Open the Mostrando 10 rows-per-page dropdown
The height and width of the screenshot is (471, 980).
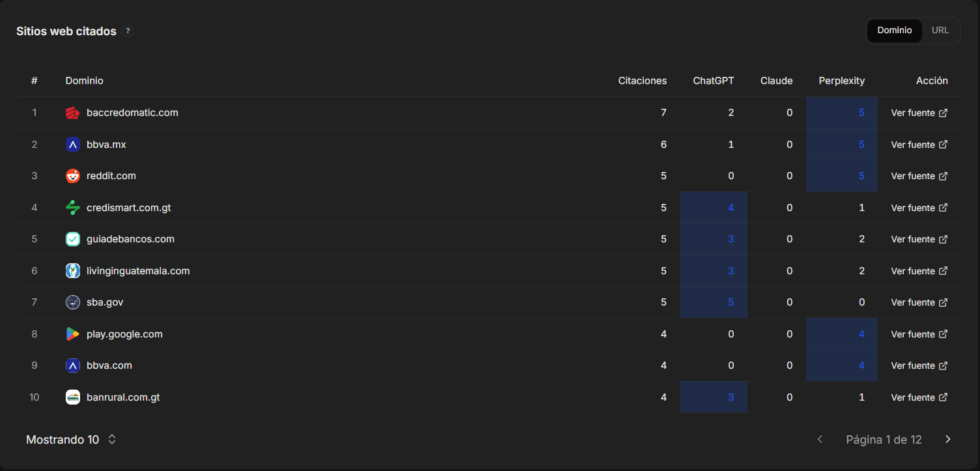point(71,440)
